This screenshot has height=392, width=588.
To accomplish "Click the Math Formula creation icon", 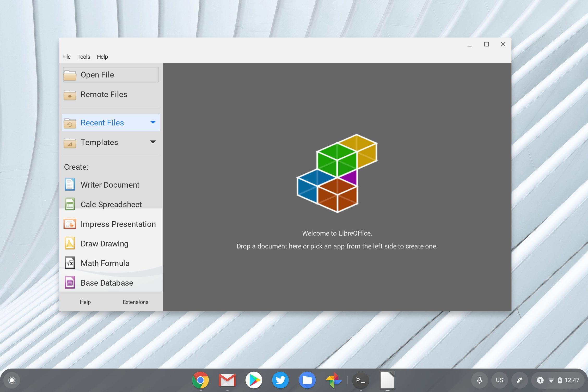I will click(x=70, y=263).
